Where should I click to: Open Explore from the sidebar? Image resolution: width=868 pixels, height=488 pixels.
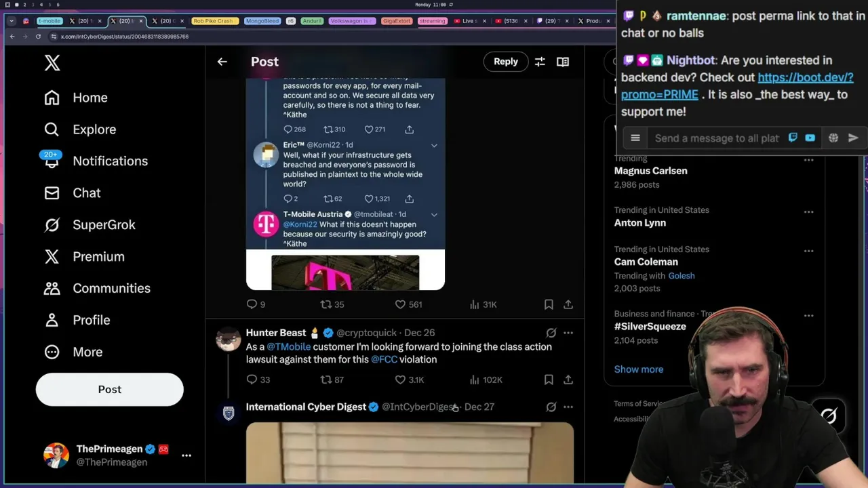pyautogui.click(x=80, y=129)
